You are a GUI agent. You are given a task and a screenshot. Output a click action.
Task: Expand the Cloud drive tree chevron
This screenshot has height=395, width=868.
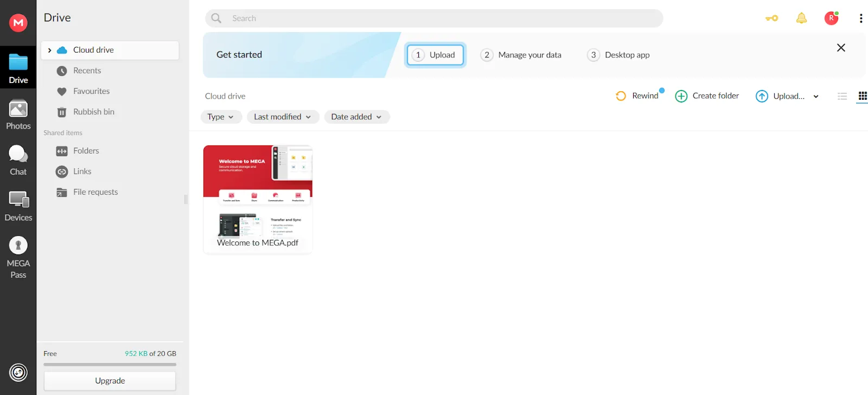click(49, 50)
